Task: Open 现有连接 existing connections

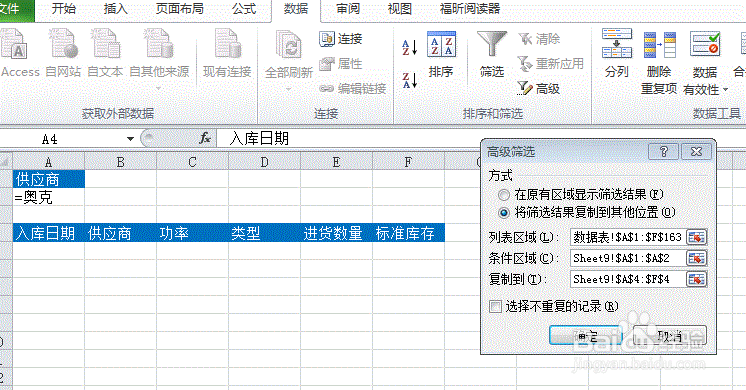Action: [227, 53]
